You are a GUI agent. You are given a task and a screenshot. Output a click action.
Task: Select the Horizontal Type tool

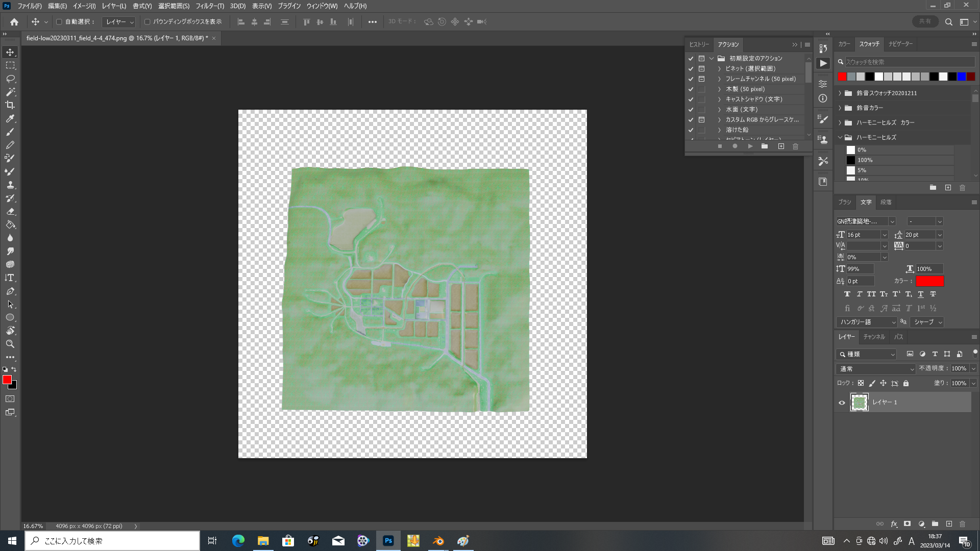pyautogui.click(x=10, y=278)
